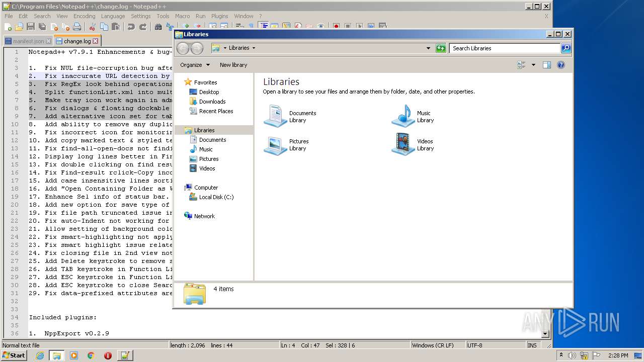Open Google Chrome from the taskbar
644x362 pixels.
[91, 355]
